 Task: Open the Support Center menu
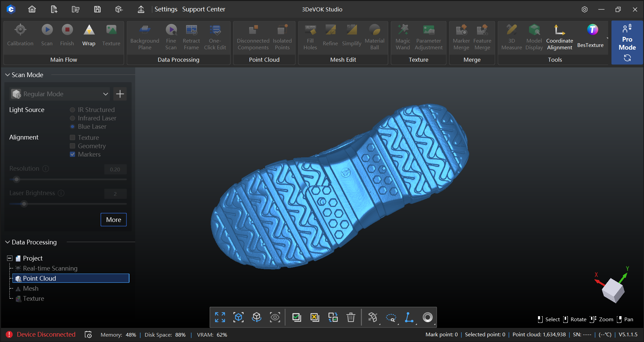point(204,9)
